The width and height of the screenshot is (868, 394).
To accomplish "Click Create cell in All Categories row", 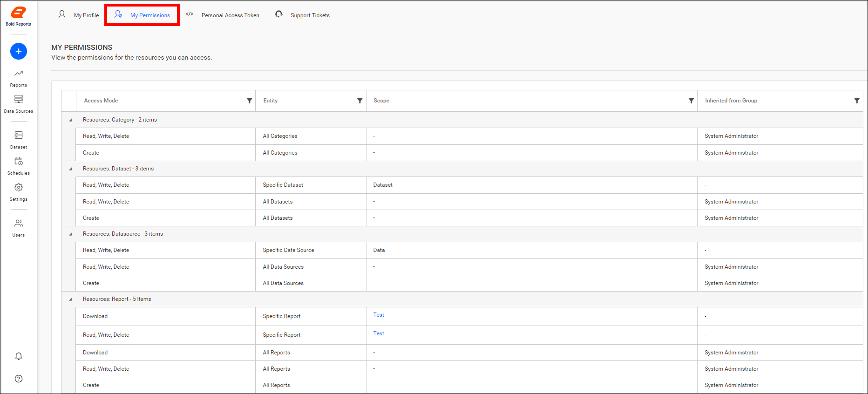I will tap(165, 153).
